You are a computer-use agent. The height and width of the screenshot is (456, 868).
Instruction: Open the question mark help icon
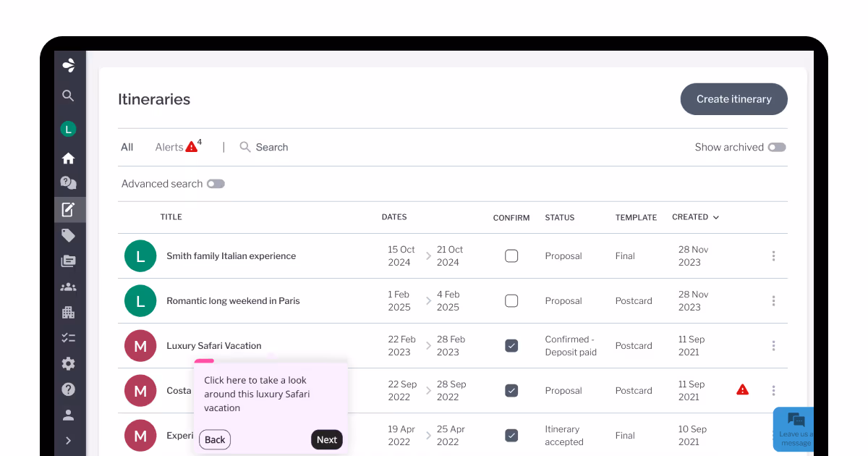[x=68, y=389]
